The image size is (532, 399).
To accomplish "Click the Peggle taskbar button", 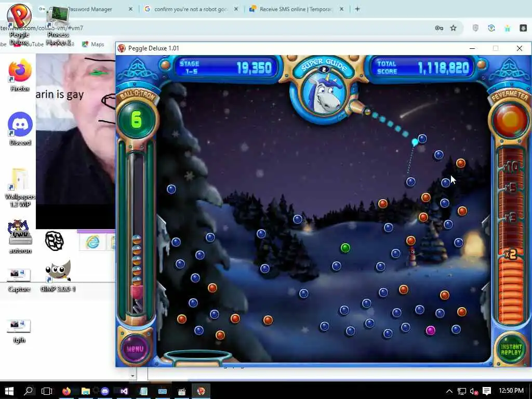I will tap(201, 391).
